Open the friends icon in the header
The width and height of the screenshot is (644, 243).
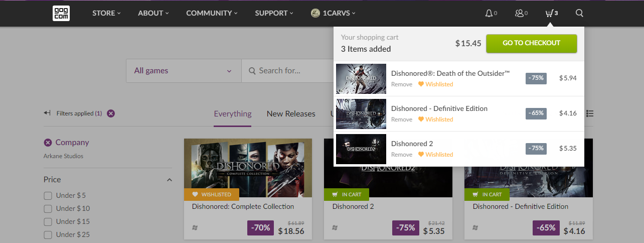click(x=519, y=13)
